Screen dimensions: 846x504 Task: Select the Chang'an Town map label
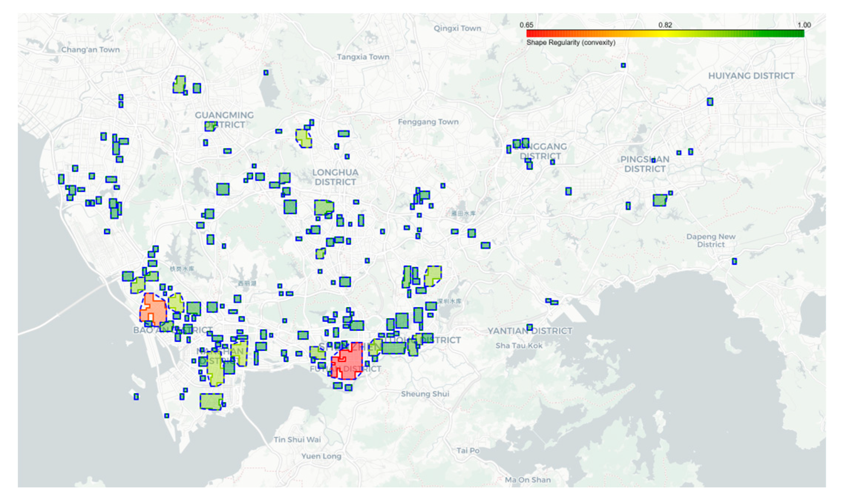click(x=90, y=50)
